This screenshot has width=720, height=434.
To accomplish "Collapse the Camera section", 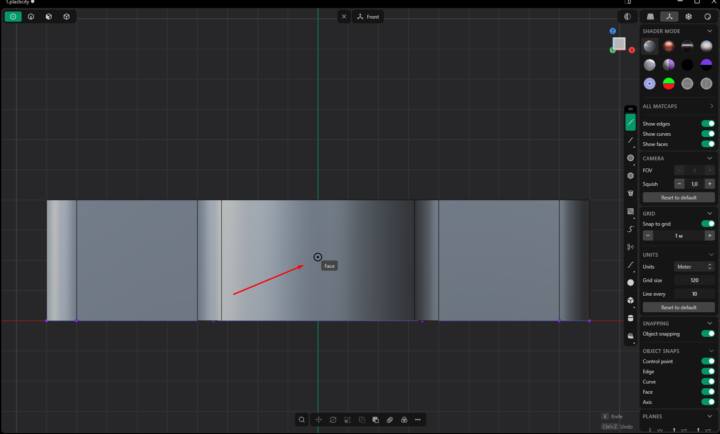I will 710,158.
